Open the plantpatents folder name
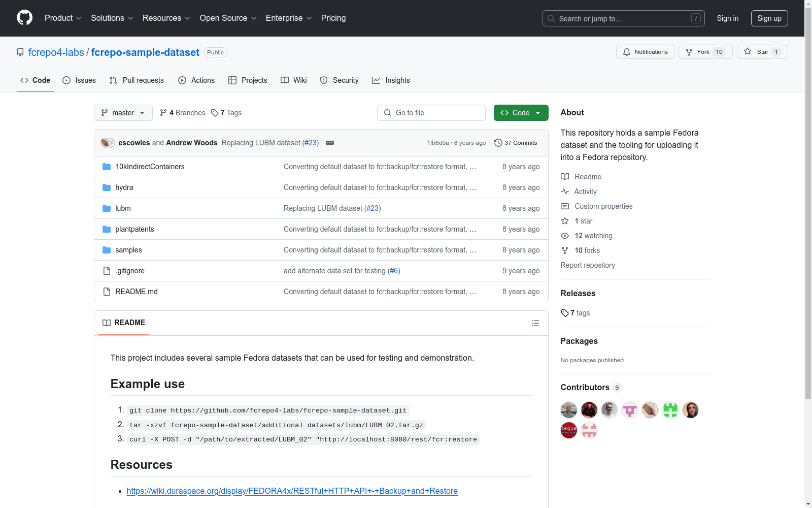The width and height of the screenshot is (812, 508). coord(134,229)
